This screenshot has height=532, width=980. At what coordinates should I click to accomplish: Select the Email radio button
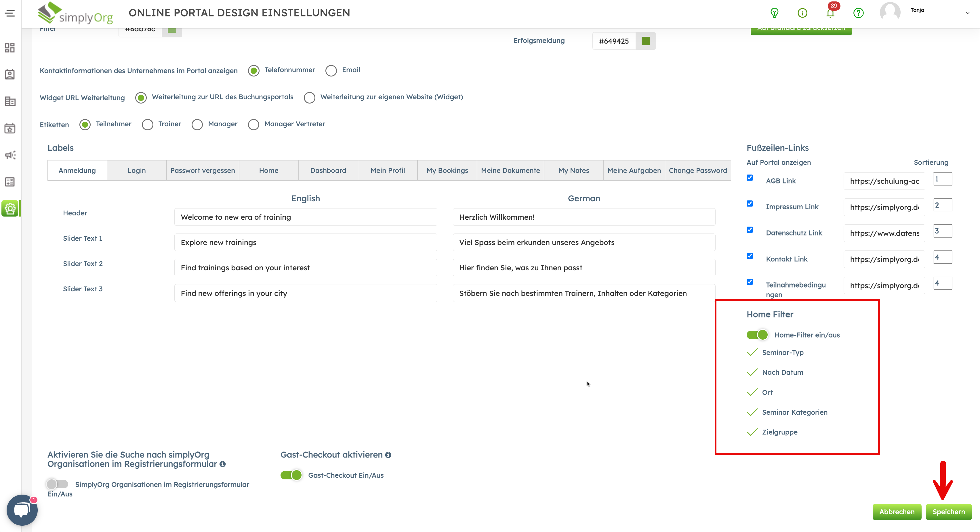(x=331, y=71)
